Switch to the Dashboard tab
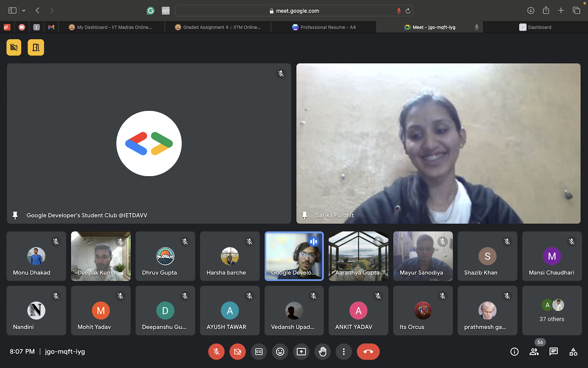The image size is (588, 368). click(535, 27)
